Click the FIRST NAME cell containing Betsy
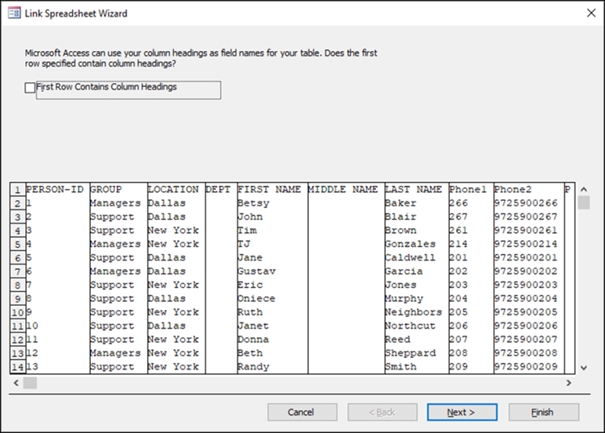Viewport: 605px width, 433px height. pos(272,203)
